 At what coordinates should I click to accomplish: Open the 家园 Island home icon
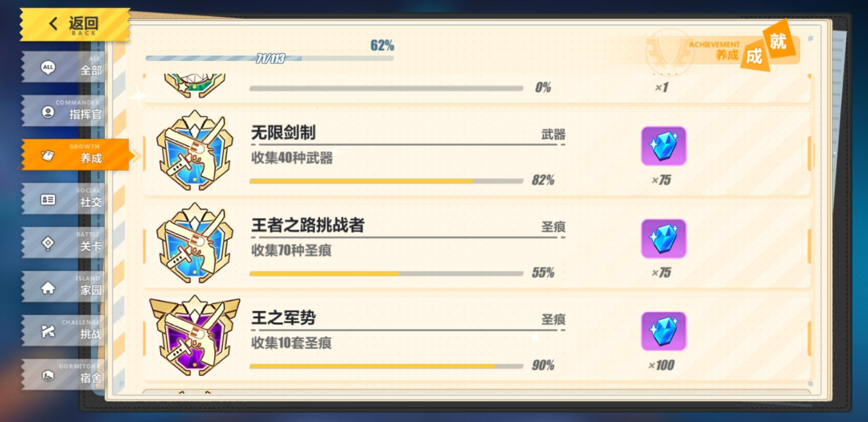point(48,288)
